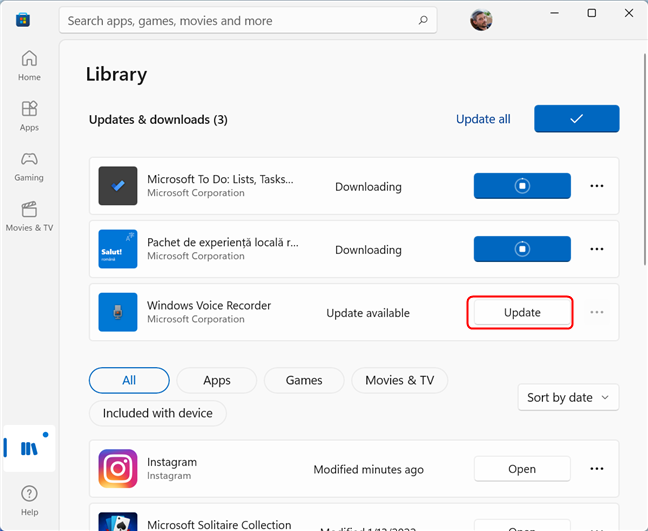This screenshot has width=648, height=531.
Task: Open Movies & TV from sidebar
Action: (x=29, y=216)
